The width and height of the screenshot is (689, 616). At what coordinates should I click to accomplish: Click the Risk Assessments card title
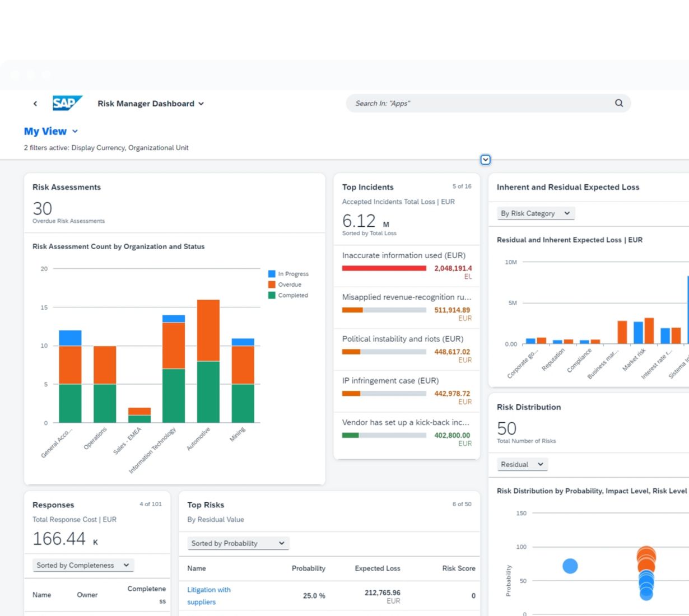(67, 187)
